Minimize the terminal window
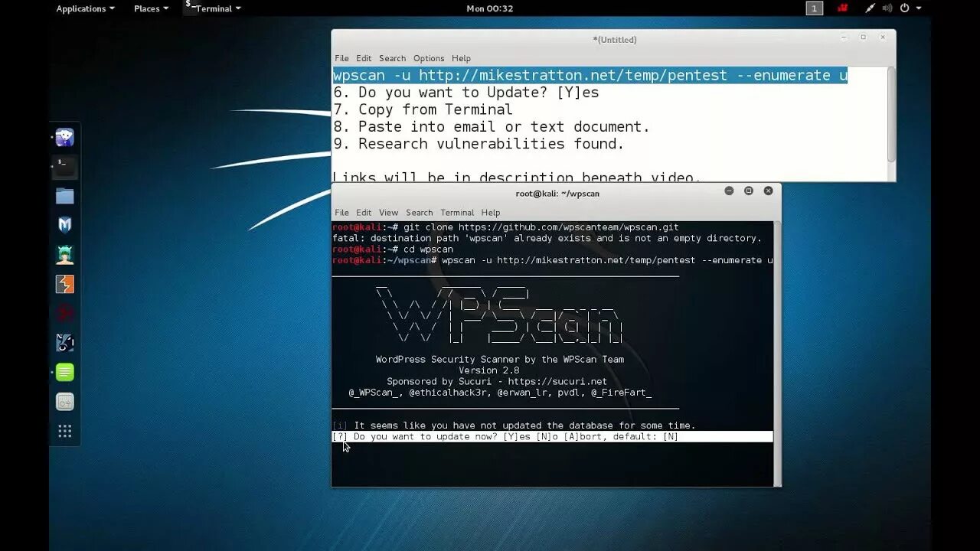The width and height of the screenshot is (980, 551). click(729, 191)
